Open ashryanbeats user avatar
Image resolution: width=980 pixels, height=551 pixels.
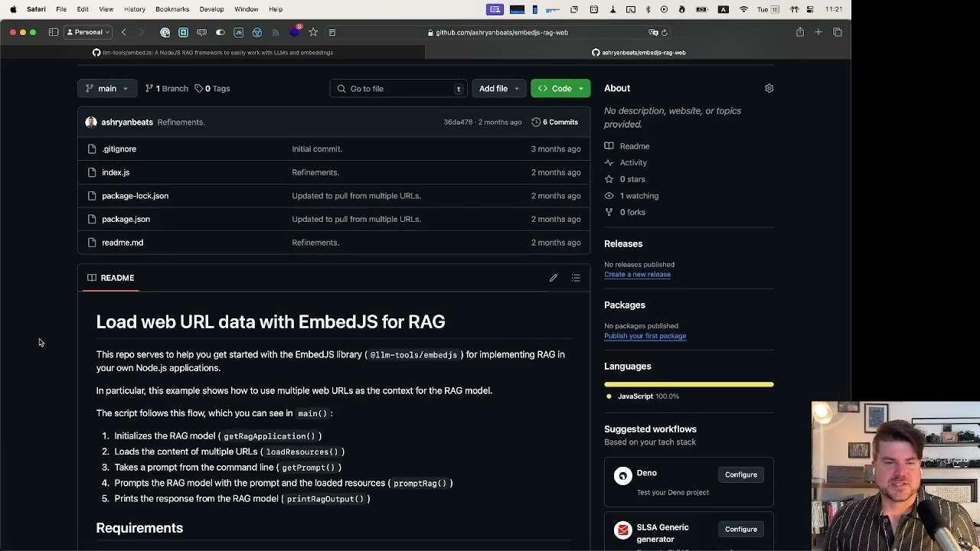click(x=91, y=122)
